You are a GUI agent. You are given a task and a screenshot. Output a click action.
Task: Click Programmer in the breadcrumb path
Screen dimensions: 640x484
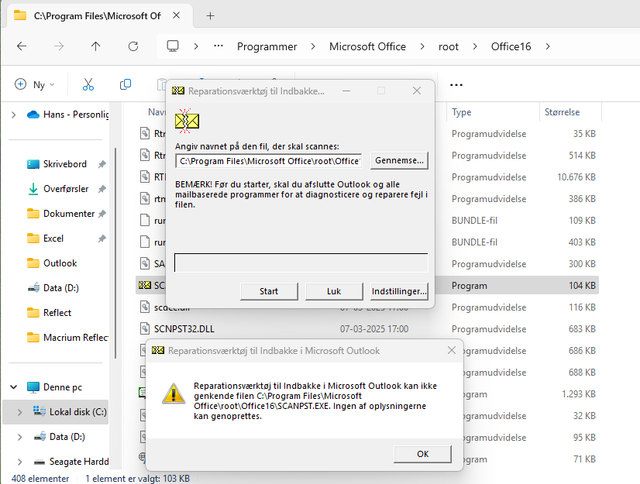coord(267,47)
